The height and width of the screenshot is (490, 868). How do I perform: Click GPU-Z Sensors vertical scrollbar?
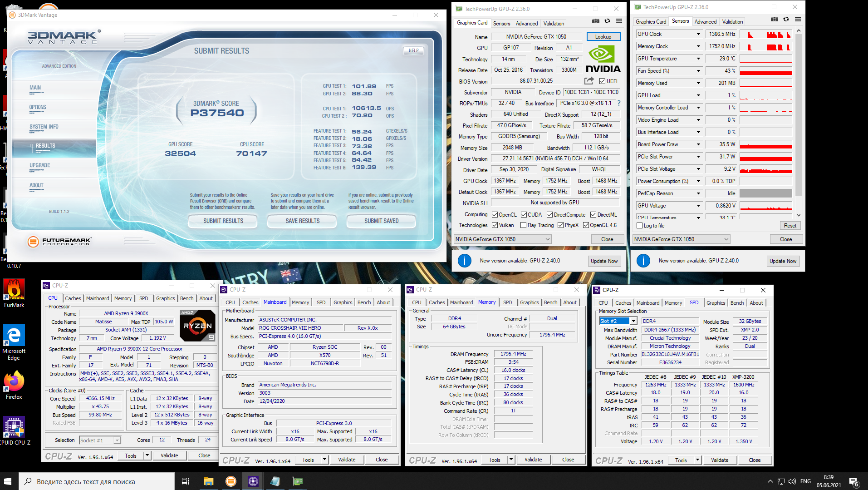(799, 123)
